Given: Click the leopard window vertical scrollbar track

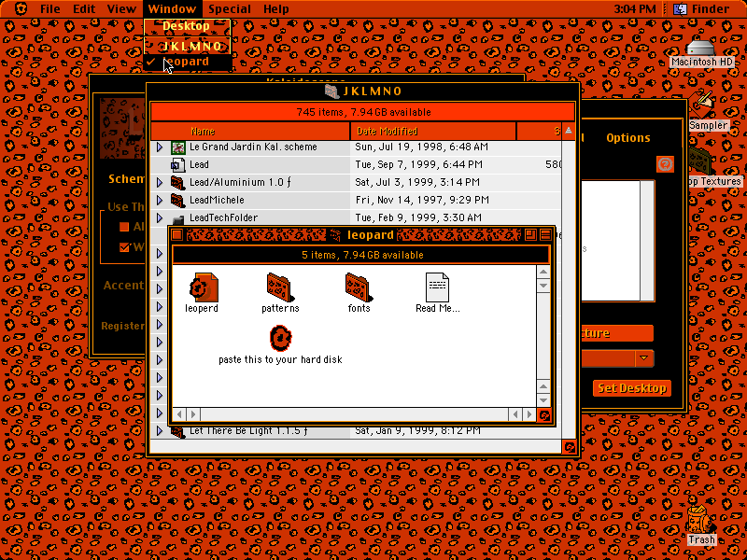Looking at the screenshot, I should coord(543,336).
